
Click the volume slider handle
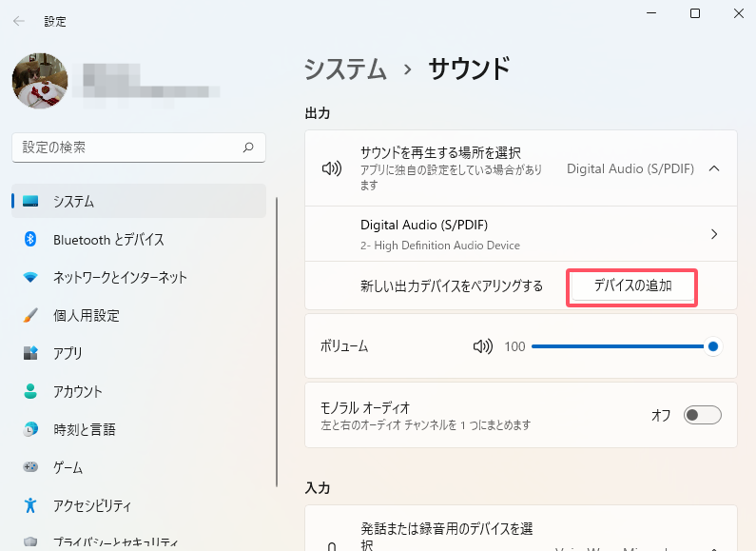pyautogui.click(x=713, y=346)
